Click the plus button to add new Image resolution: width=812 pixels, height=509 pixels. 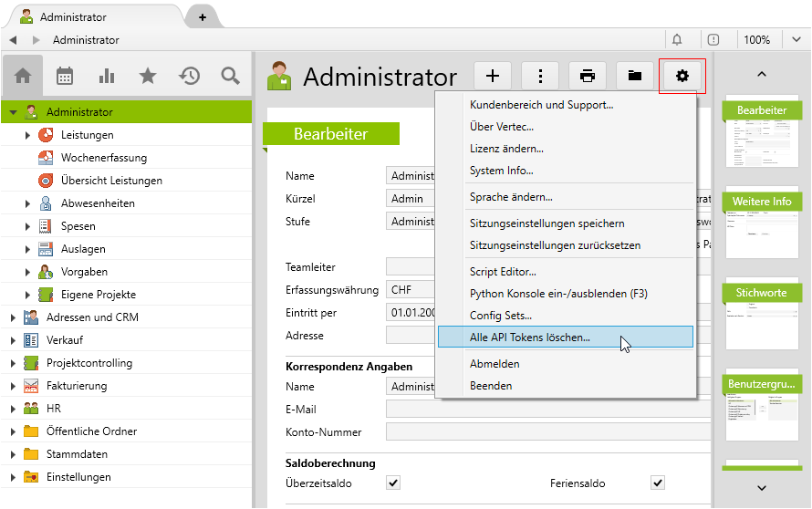(493, 77)
